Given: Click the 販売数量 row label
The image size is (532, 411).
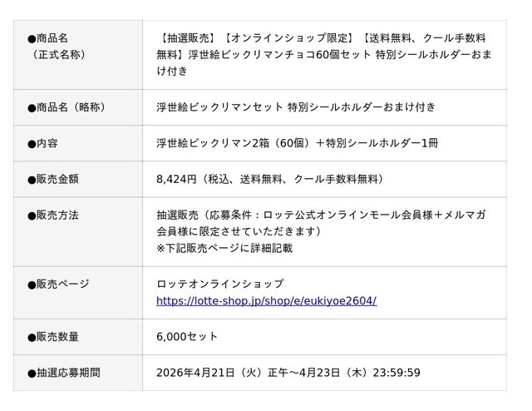Looking at the screenshot, I should click(57, 337).
